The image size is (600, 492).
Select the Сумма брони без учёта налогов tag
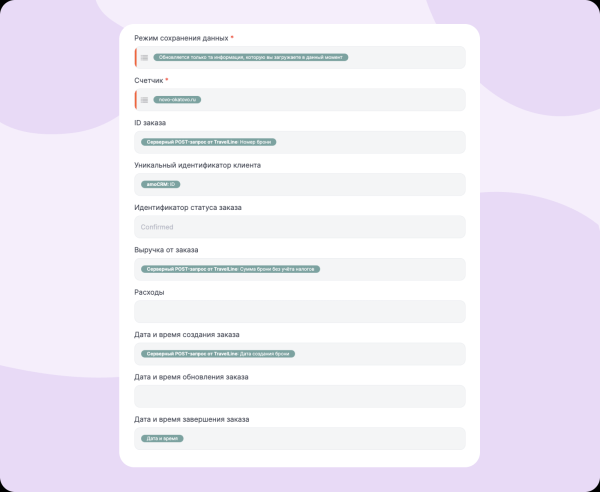(230, 269)
